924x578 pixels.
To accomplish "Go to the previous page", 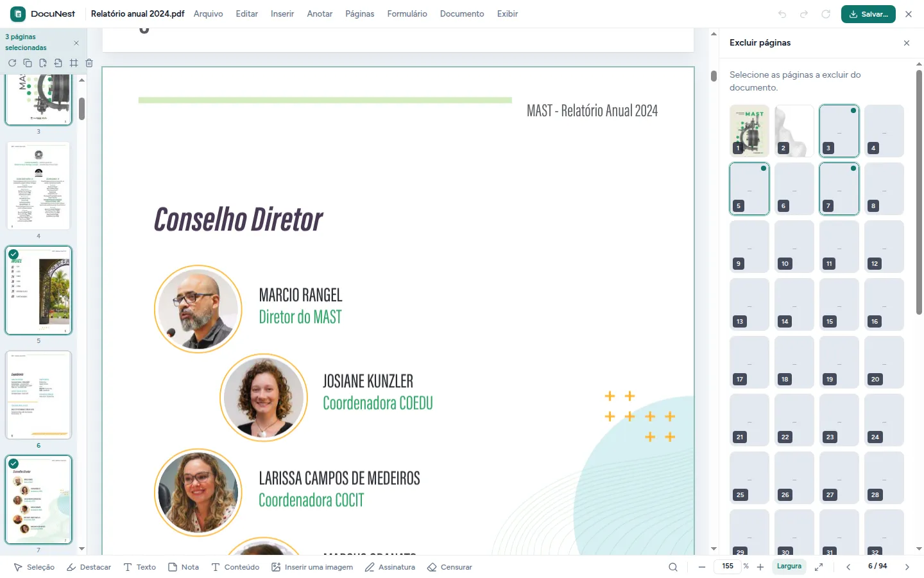I will point(848,567).
